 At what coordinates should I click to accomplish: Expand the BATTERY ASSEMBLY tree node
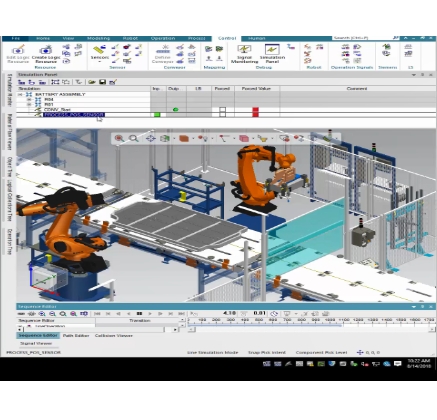pos(20,94)
